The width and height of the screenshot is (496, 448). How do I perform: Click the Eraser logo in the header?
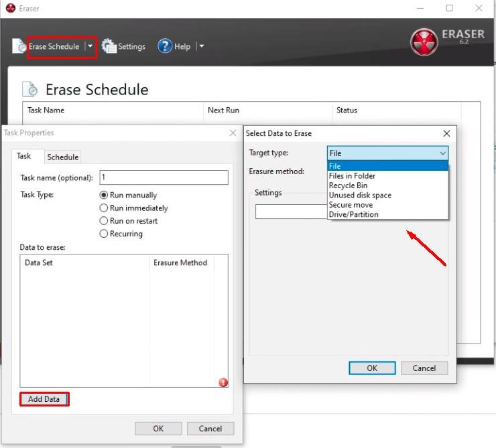coord(424,42)
